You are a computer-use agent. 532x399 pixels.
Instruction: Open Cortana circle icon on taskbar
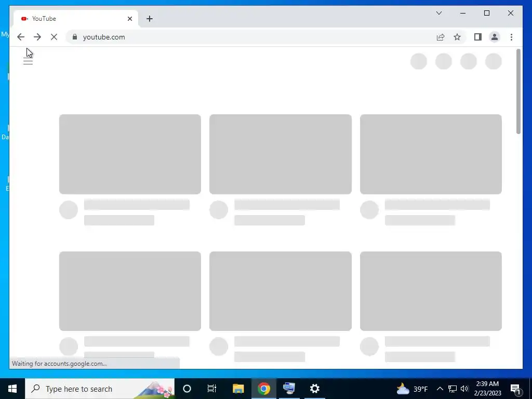pyautogui.click(x=187, y=389)
